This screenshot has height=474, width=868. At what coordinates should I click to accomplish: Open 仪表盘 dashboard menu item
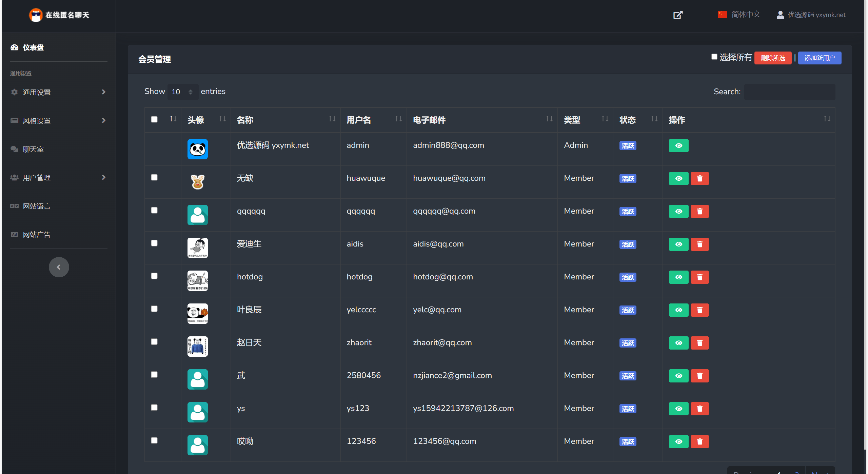(27, 47)
